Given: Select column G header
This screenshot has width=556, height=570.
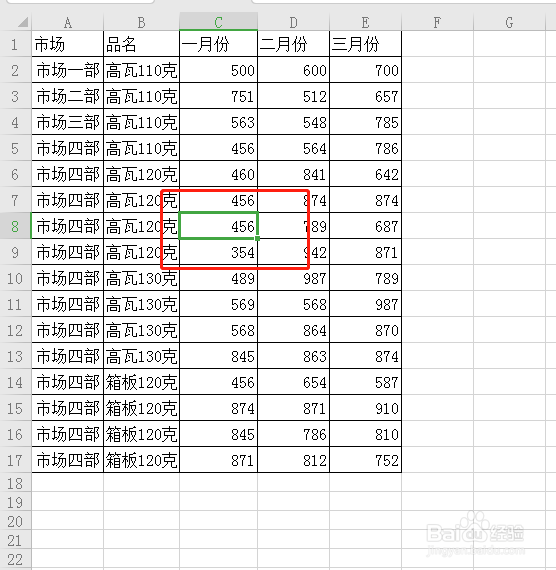Looking at the screenshot, I should 509,23.
